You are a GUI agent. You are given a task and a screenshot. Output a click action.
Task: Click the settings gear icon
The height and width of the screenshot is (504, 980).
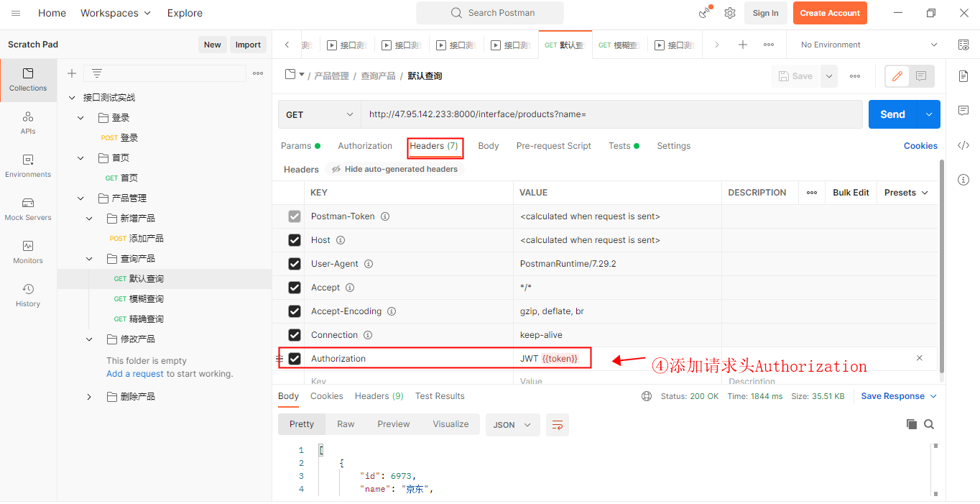coord(730,13)
